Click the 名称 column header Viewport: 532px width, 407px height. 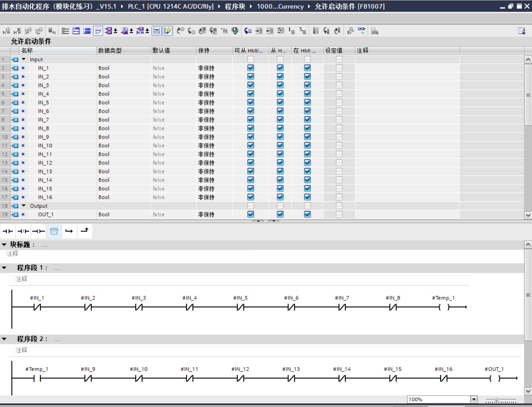click(x=27, y=50)
